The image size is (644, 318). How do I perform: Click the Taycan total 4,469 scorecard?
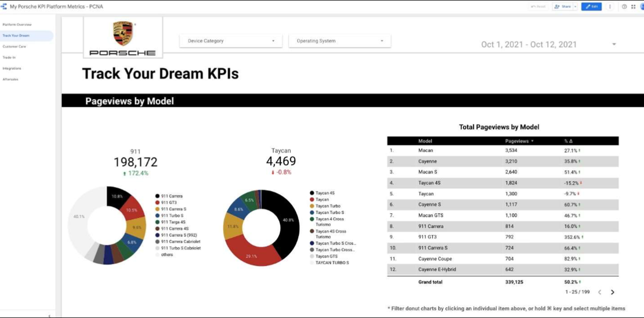tap(281, 161)
